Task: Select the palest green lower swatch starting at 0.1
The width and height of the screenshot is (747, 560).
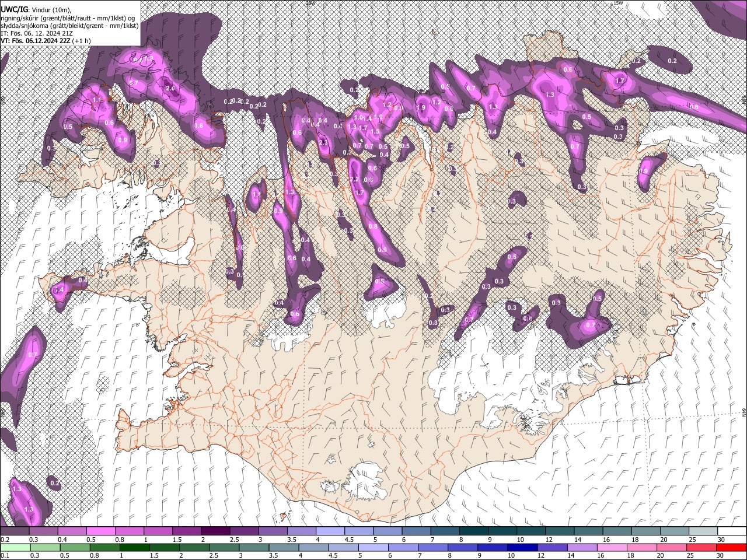Action: click(15, 547)
